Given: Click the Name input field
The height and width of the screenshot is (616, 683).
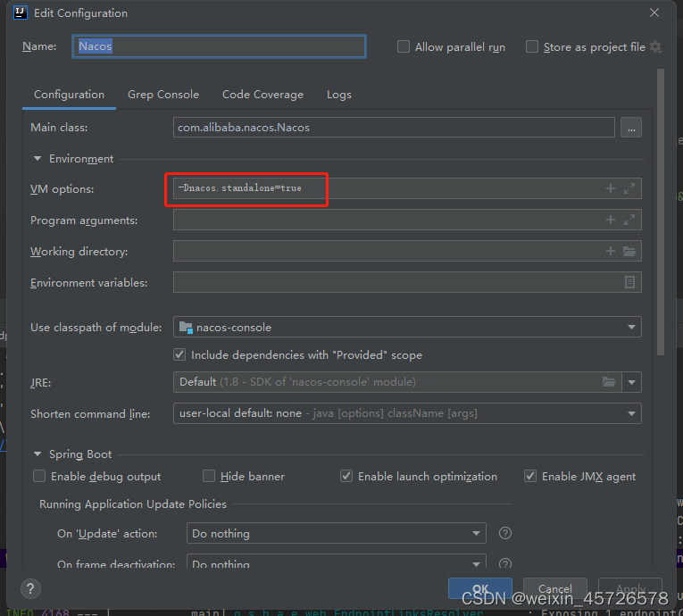Looking at the screenshot, I should (x=219, y=46).
